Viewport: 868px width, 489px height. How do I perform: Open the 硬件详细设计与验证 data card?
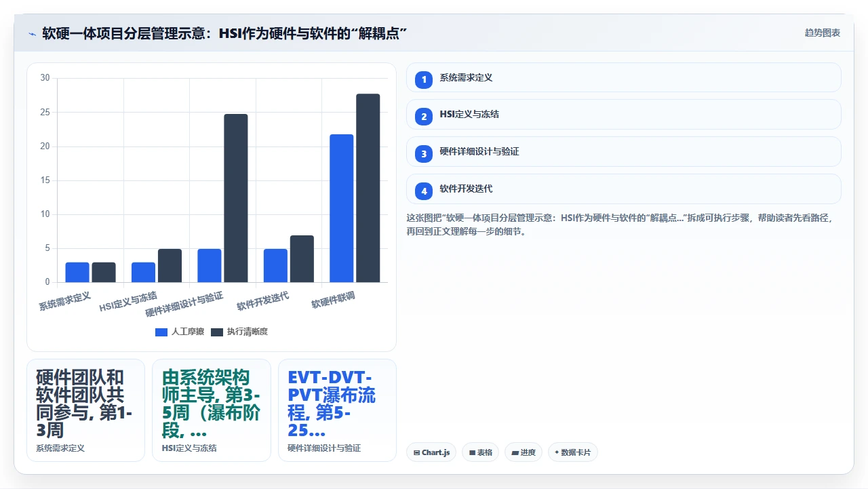tap(337, 410)
